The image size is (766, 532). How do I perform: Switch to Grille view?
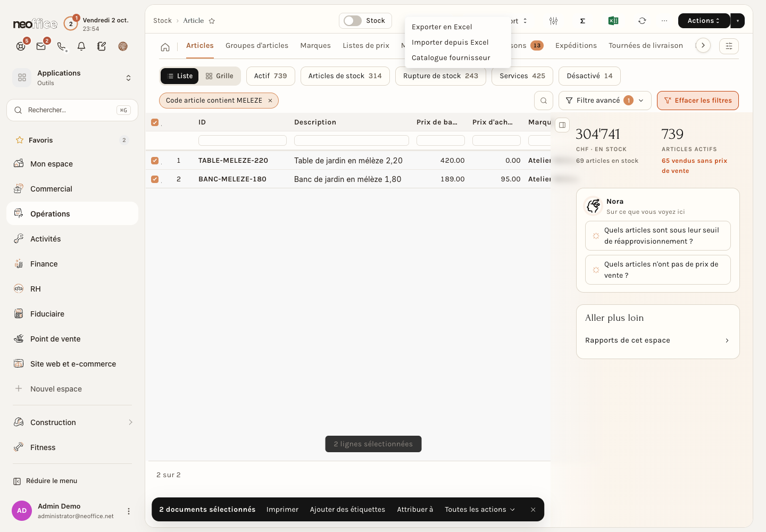coord(220,76)
